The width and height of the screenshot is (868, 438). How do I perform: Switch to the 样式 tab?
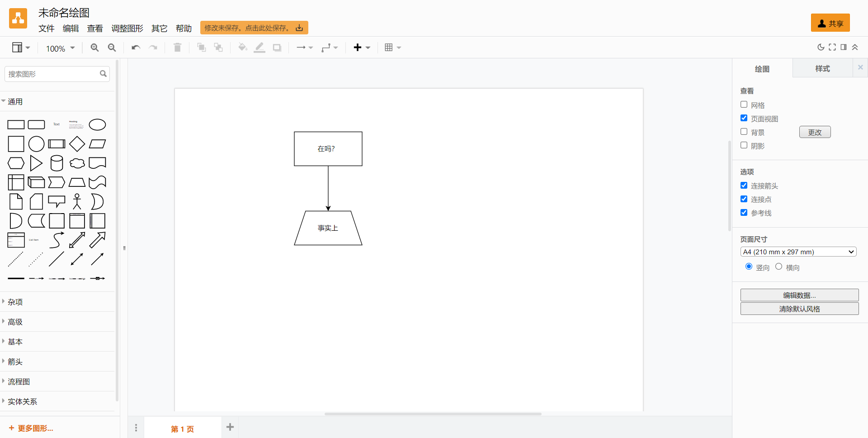pyautogui.click(x=822, y=68)
